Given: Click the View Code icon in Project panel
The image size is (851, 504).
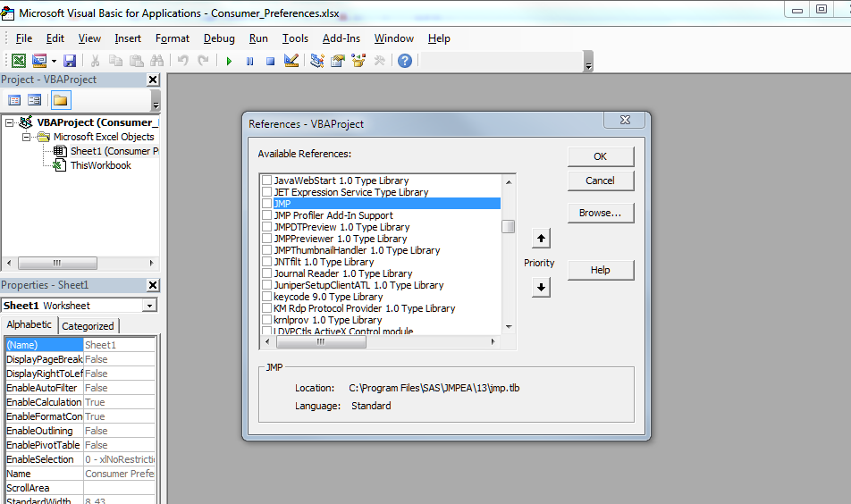Looking at the screenshot, I should [14, 100].
